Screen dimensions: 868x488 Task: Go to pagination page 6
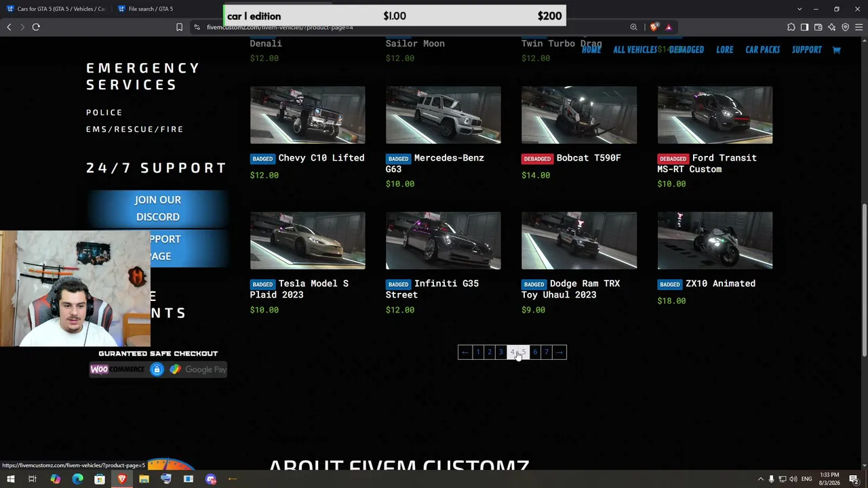(x=535, y=352)
